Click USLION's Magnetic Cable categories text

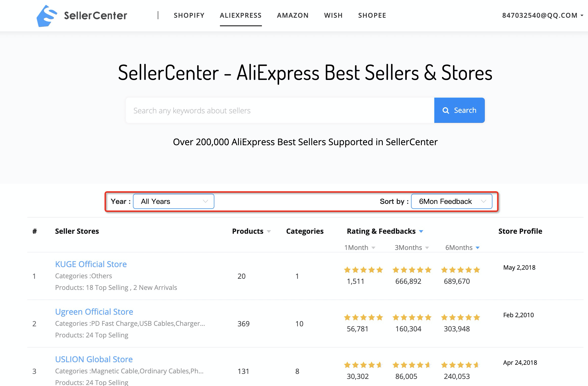129,371
